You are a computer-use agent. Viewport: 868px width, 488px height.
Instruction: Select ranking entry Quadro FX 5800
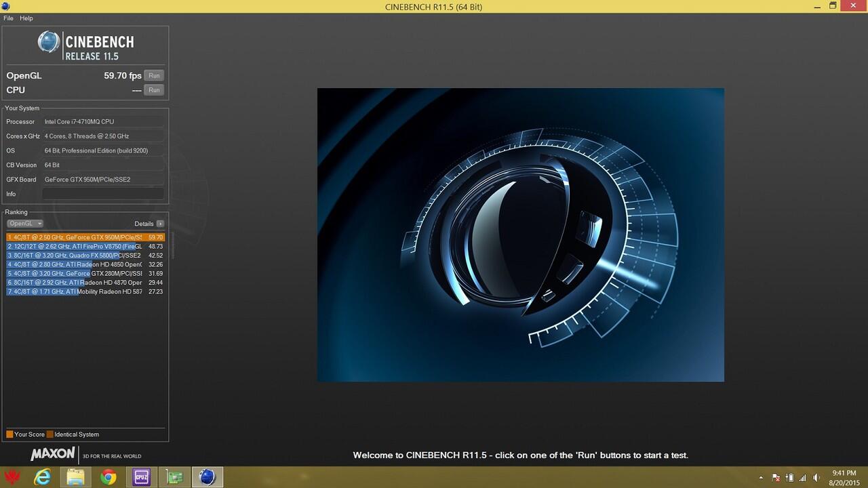[85, 256]
